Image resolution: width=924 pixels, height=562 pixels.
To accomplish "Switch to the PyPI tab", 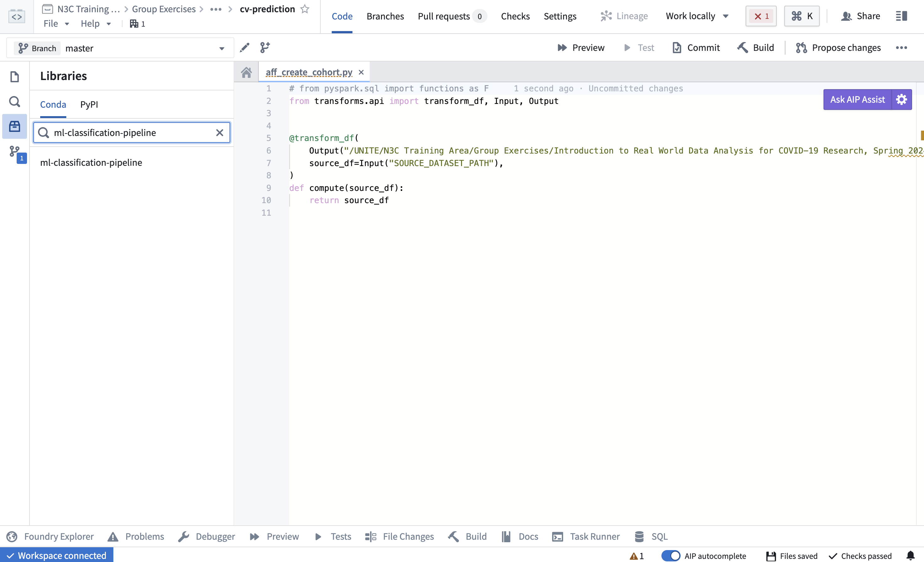I will click(89, 104).
